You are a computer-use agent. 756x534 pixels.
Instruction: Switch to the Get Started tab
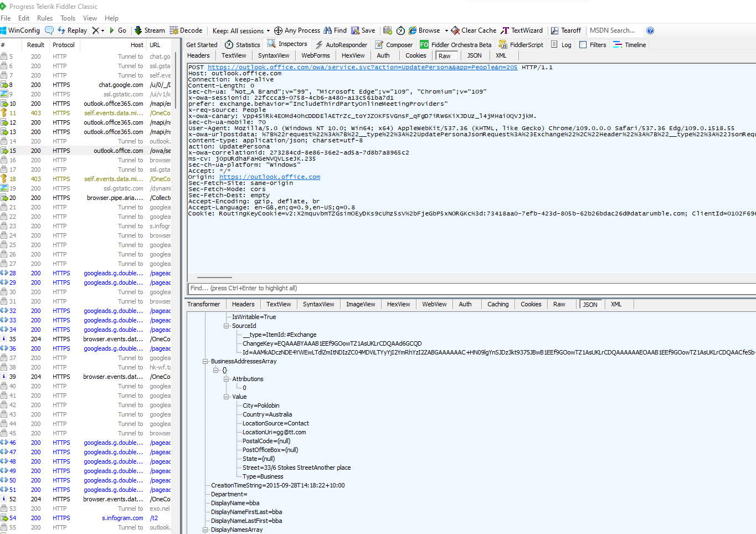tap(202, 45)
